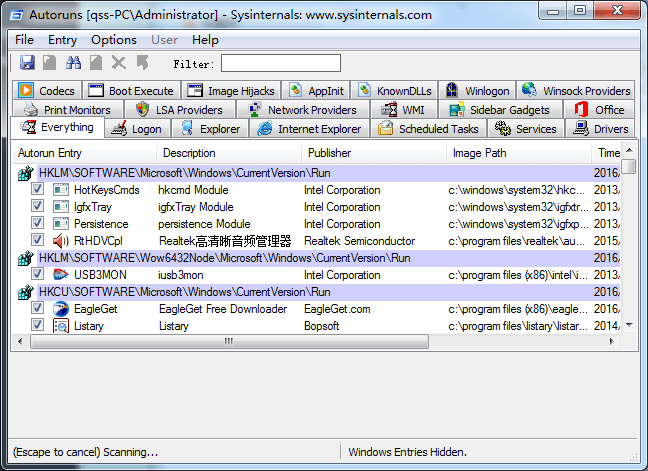Uncheck the HotKeysCmds autorun entry

pyautogui.click(x=37, y=189)
